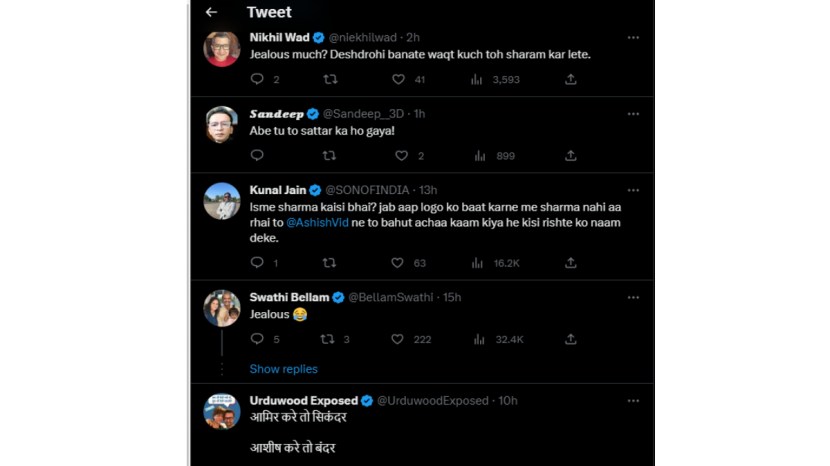Share Sandeep's tweet
830x466 pixels.
point(571,156)
